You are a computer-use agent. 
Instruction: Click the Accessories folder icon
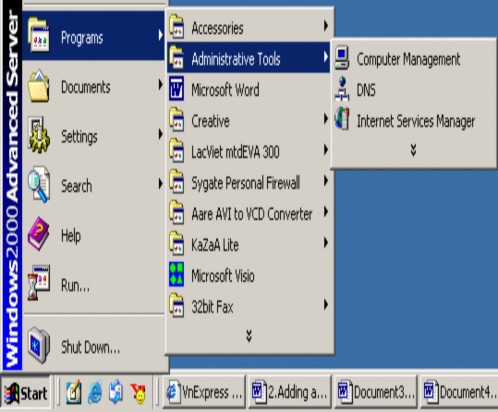(x=176, y=26)
